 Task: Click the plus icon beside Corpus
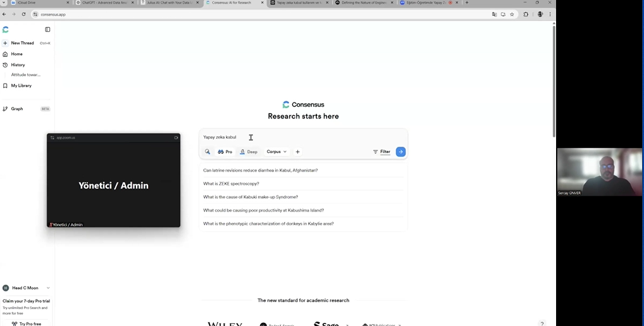pos(297,152)
